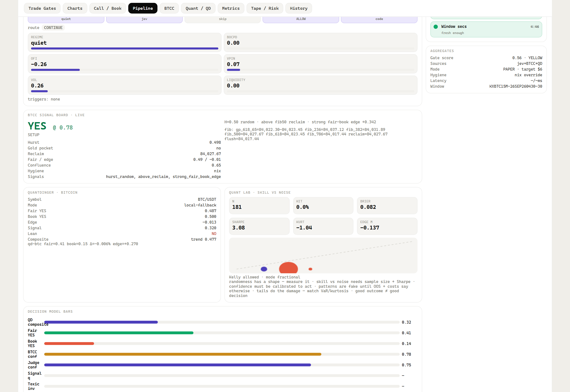Switch to the Charts tab
This screenshot has width=570, height=392.
(x=75, y=8)
